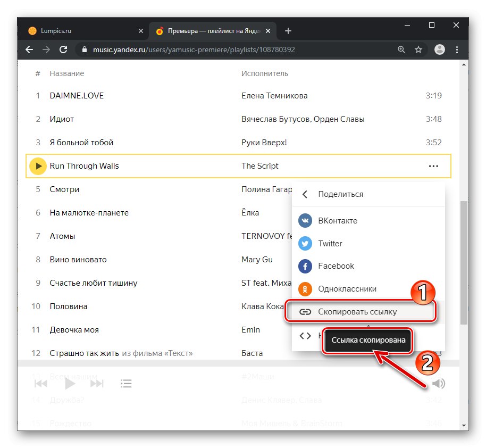Go back from the Поделиться submenu

(305, 194)
